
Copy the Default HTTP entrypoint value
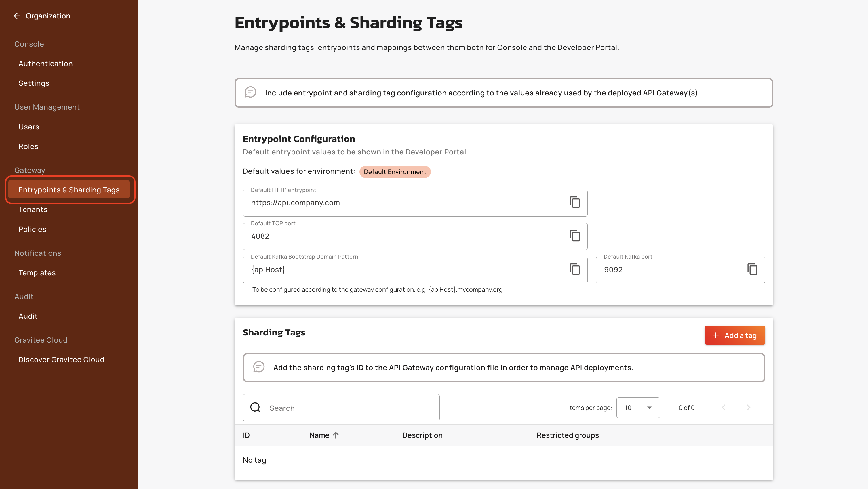pos(575,203)
